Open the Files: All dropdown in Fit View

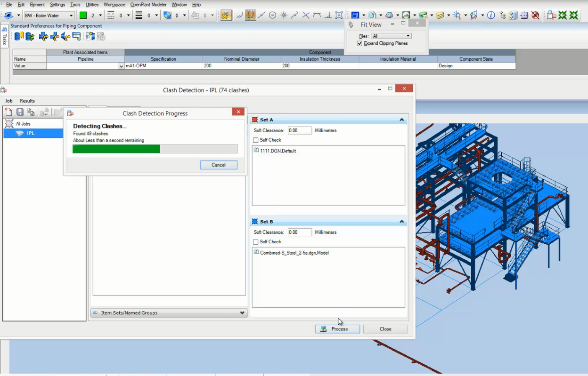[392, 36]
